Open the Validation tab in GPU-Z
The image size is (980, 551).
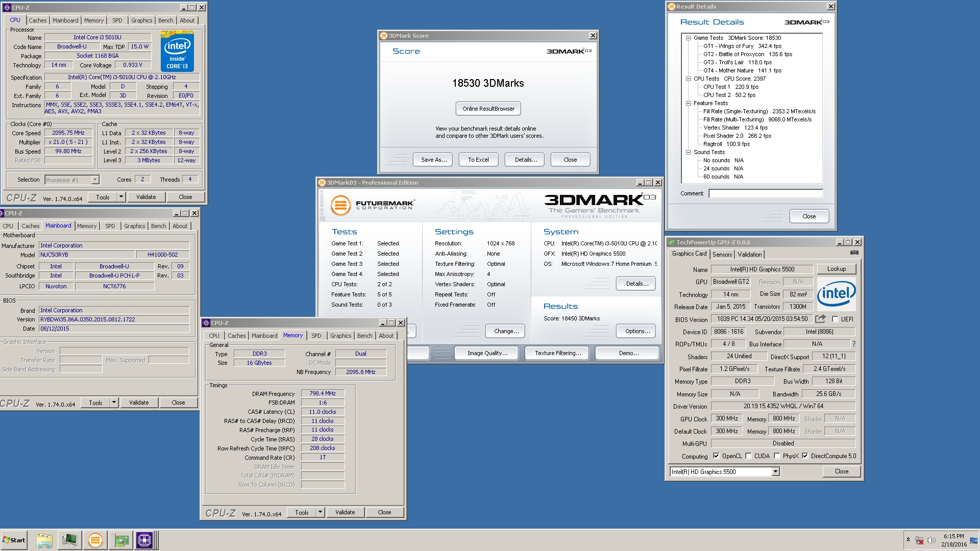click(x=750, y=254)
